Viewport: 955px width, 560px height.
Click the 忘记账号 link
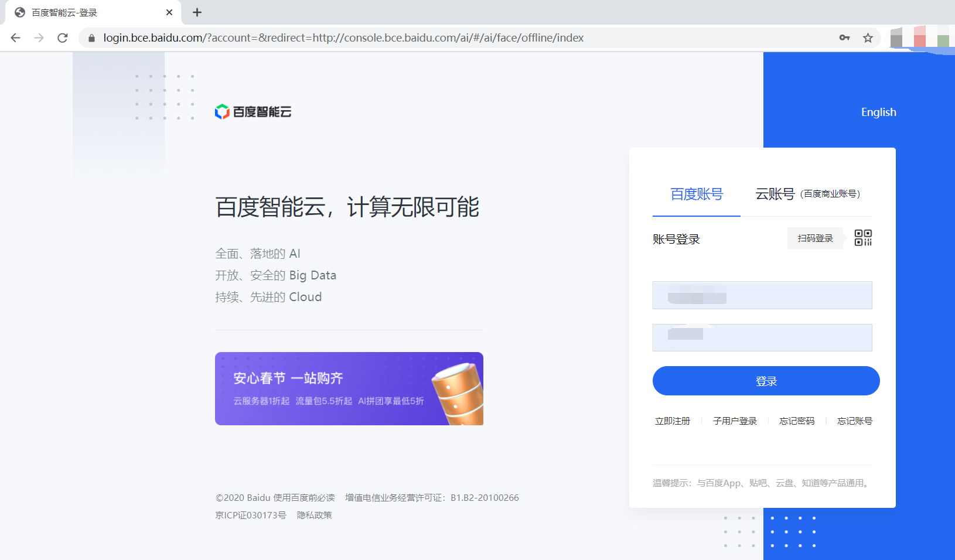click(855, 421)
